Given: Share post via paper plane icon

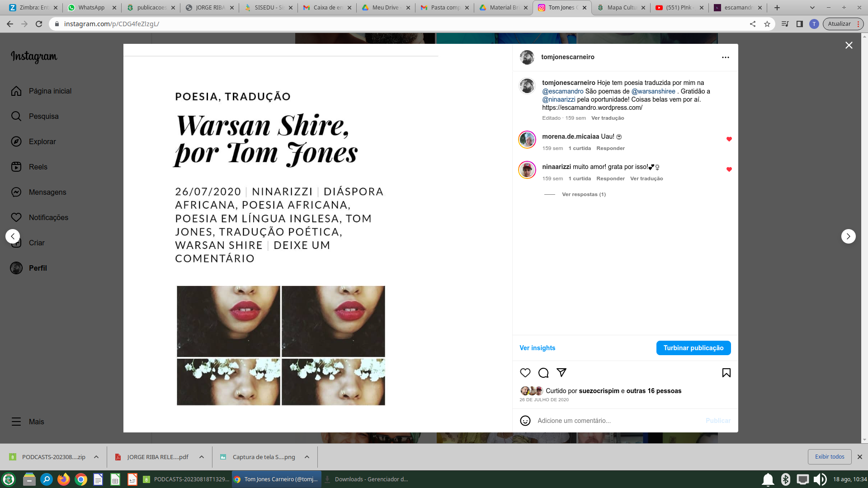Looking at the screenshot, I should pos(561,373).
